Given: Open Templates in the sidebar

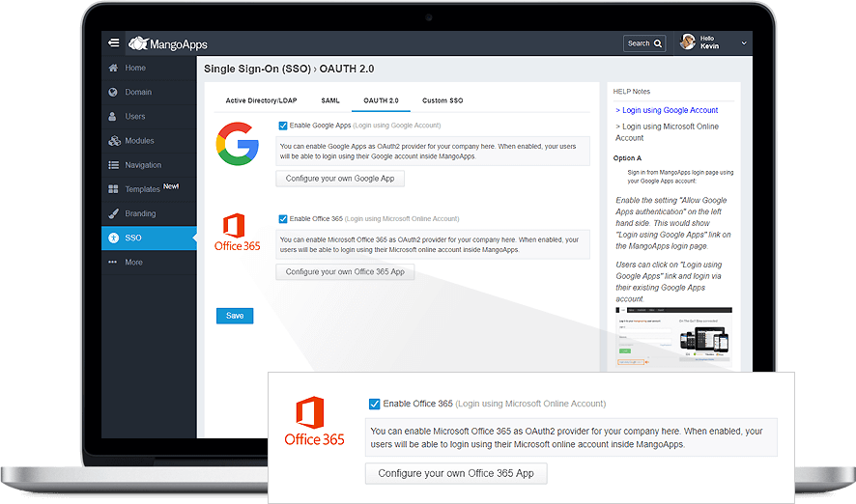Looking at the screenshot, I should [149, 189].
